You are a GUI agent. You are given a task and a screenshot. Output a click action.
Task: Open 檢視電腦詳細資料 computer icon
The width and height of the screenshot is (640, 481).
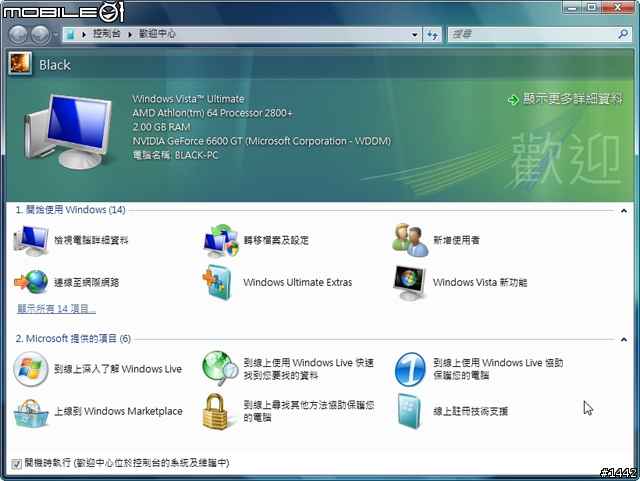[31, 240]
